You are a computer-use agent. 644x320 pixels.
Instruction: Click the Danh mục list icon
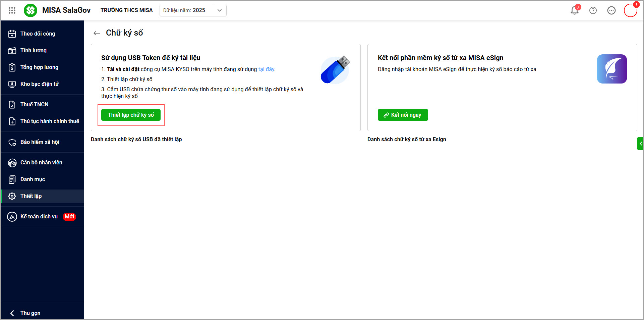(x=12, y=179)
